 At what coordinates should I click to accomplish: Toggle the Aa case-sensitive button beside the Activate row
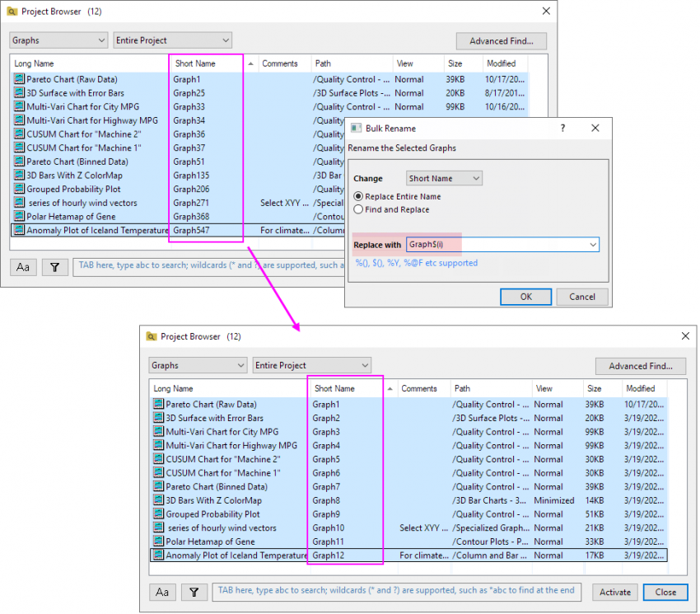coord(162,592)
